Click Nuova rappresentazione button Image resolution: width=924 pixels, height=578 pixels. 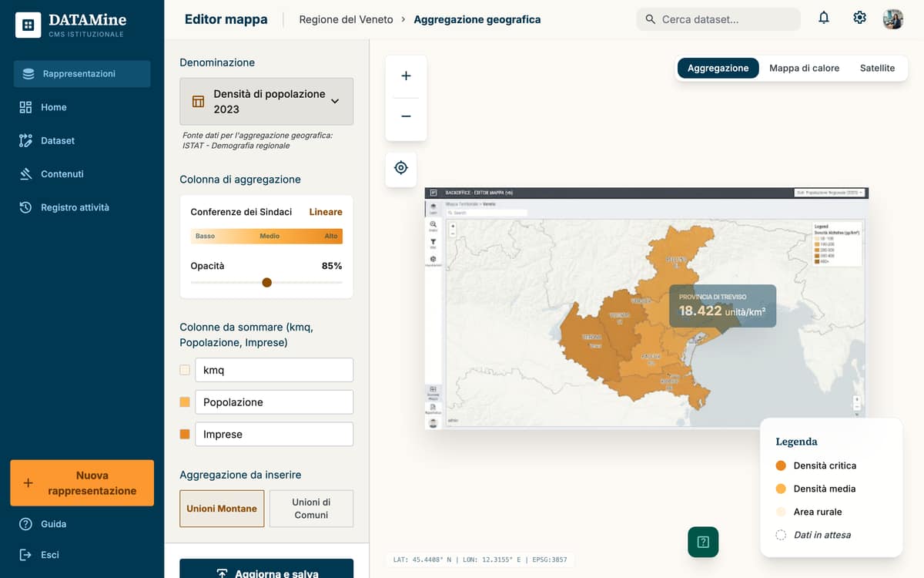(x=82, y=483)
